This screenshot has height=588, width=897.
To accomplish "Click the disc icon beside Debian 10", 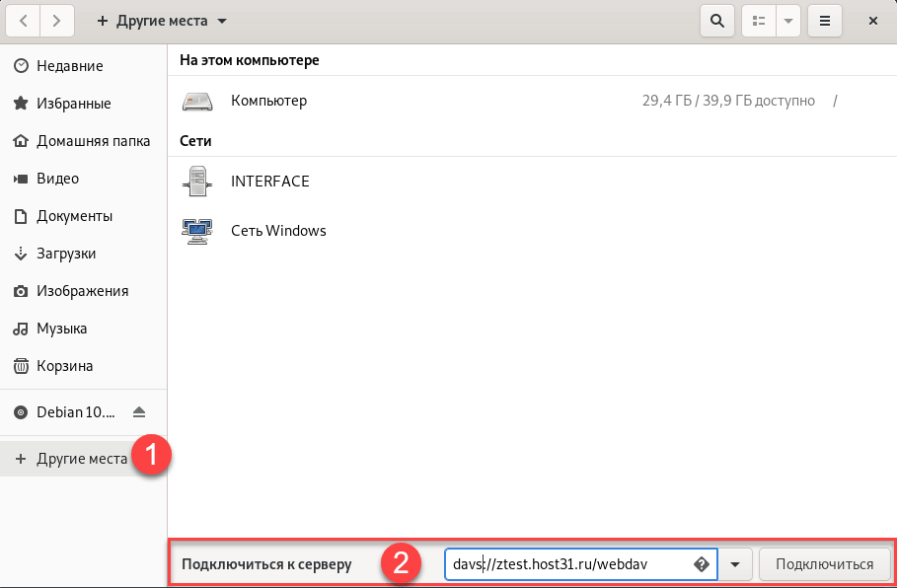I will (21, 411).
